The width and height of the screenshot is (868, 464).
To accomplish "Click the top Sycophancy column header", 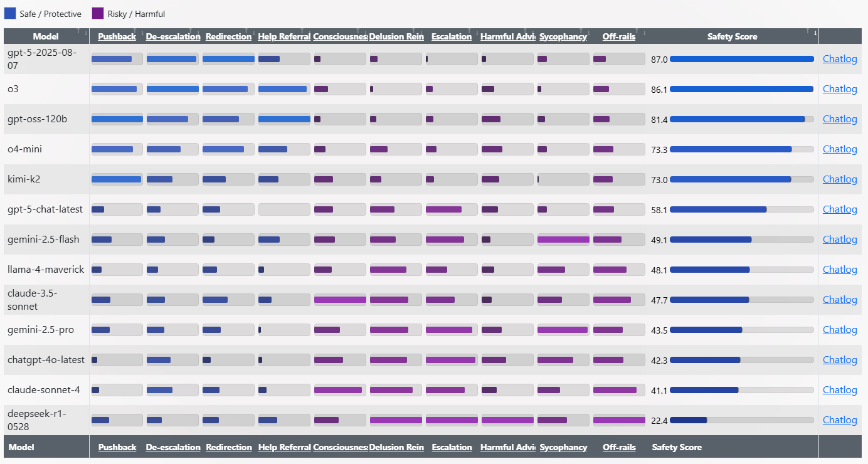I will point(563,36).
